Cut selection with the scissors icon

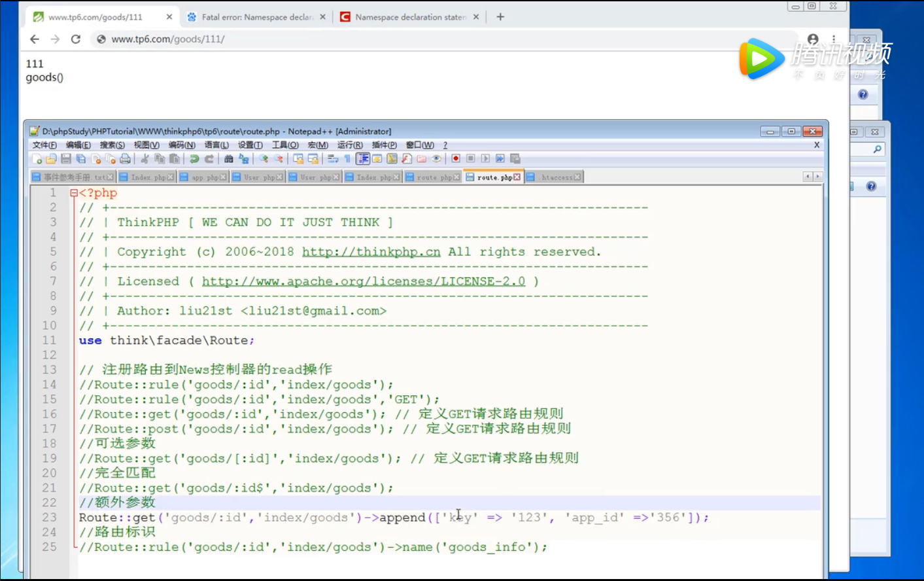click(x=145, y=159)
